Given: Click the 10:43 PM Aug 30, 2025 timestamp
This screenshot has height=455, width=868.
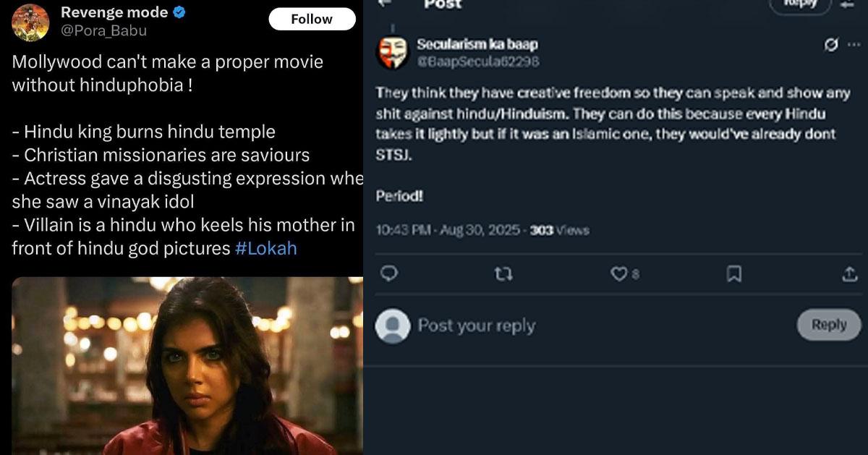Looking at the screenshot, I should click(x=448, y=230).
